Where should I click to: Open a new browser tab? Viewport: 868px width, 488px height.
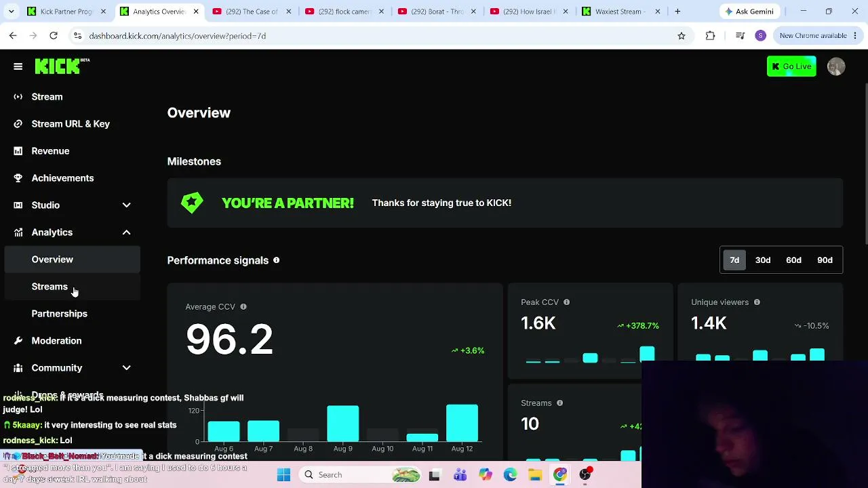677,12
